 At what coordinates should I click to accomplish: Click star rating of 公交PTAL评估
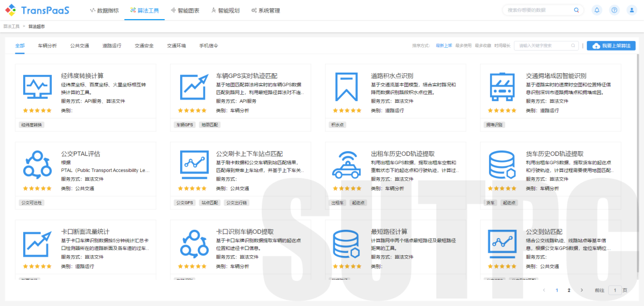pyautogui.click(x=38, y=188)
